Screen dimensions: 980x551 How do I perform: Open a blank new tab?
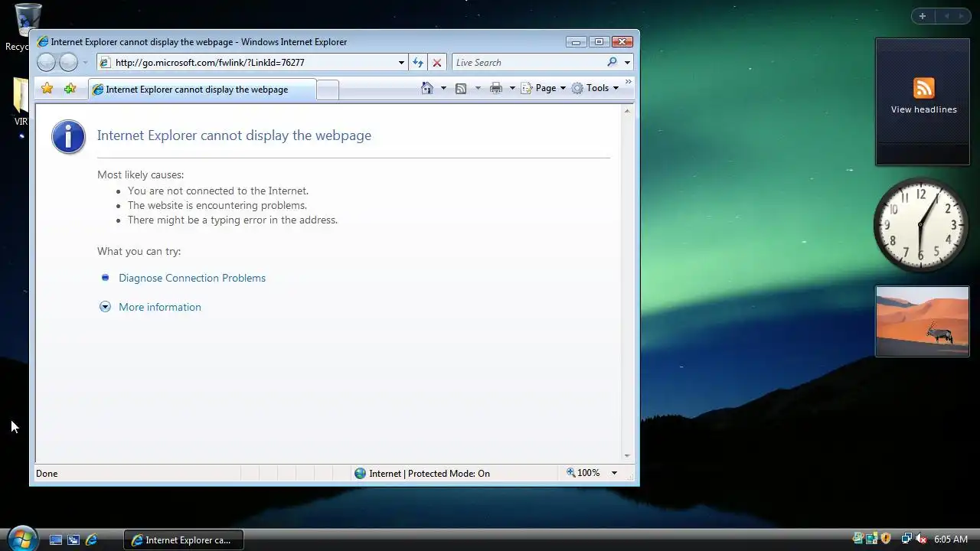click(x=328, y=90)
